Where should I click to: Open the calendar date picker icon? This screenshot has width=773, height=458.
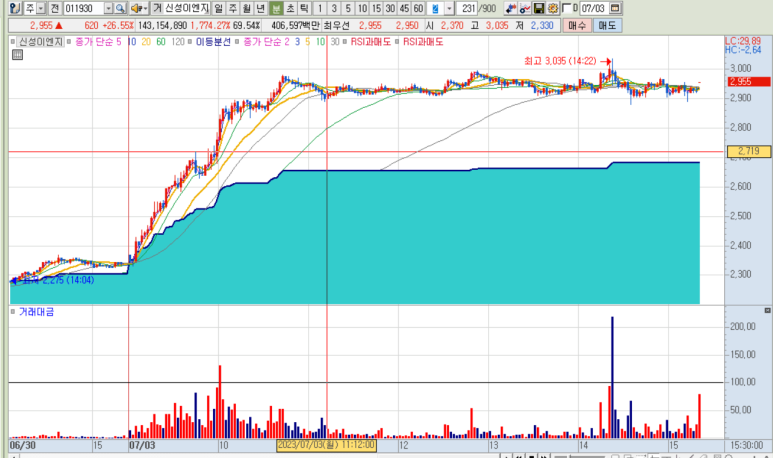pyautogui.click(x=615, y=8)
